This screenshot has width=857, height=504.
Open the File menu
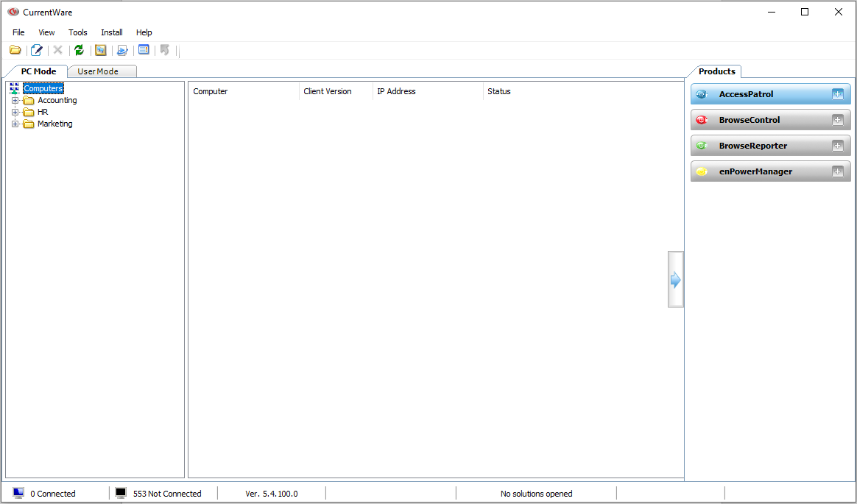(x=18, y=32)
